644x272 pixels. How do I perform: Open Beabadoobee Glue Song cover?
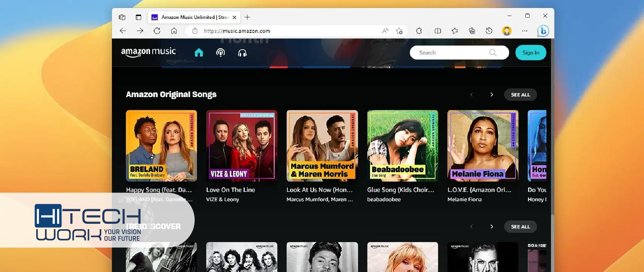(x=403, y=146)
